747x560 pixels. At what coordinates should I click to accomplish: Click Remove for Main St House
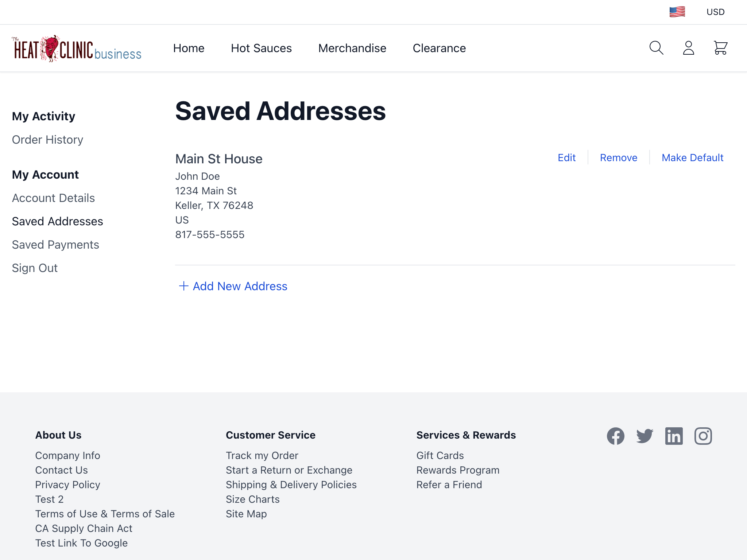(618, 157)
